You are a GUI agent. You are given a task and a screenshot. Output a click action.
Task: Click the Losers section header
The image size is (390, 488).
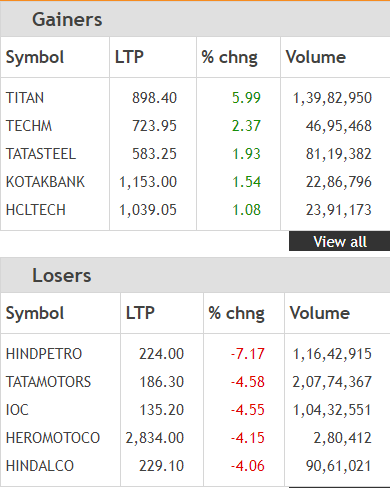[x=62, y=276]
